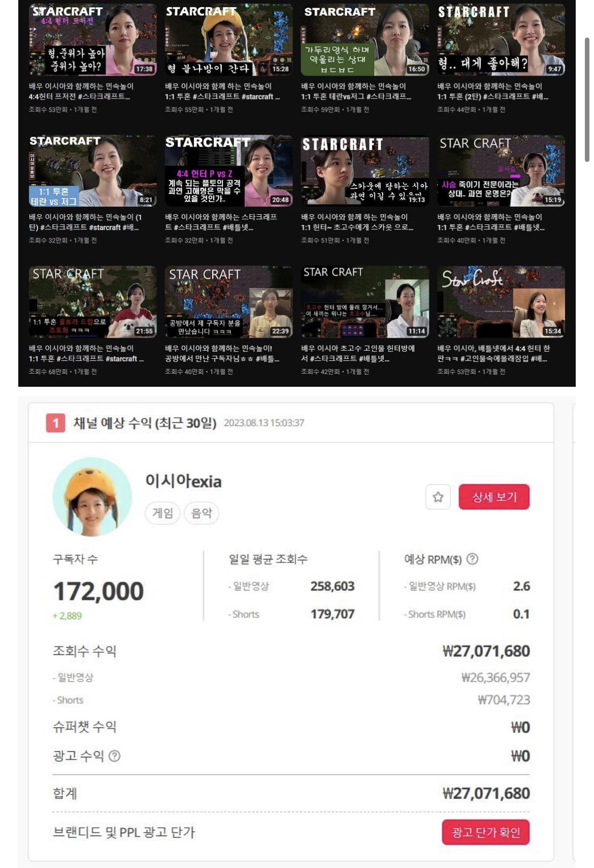The width and height of the screenshot is (594, 868).
Task: Click the help icon next to 광고 수익
Action: click(115, 756)
